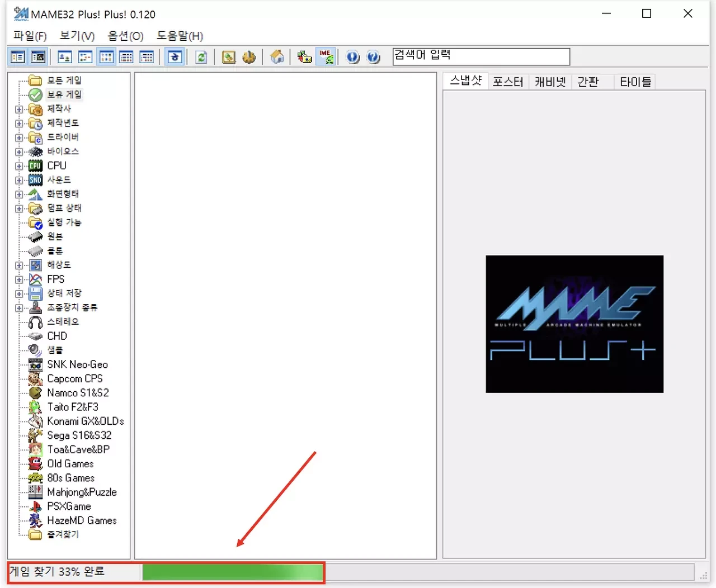
Task: Click the help question mark icon
Action: pyautogui.click(x=374, y=56)
